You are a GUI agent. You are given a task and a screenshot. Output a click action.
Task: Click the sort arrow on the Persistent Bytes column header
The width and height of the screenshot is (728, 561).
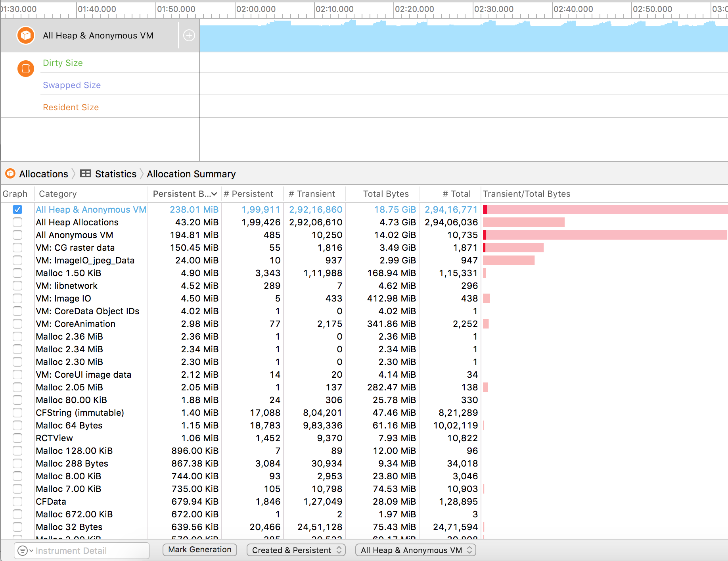[x=214, y=194]
